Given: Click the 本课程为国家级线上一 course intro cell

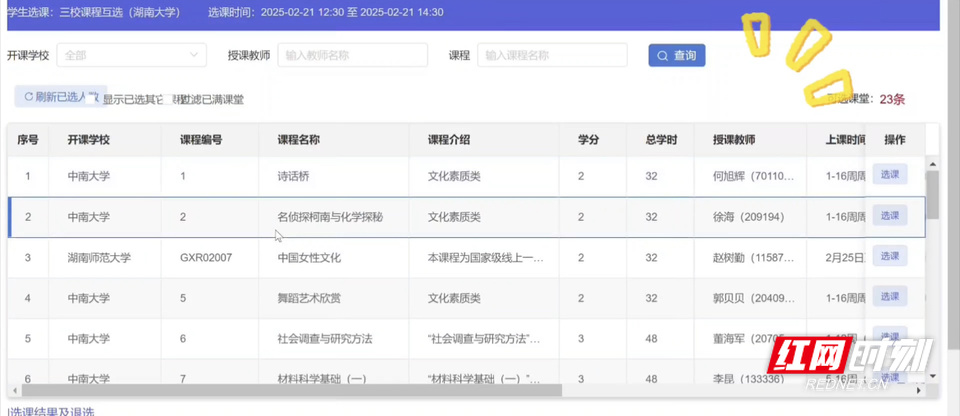Looking at the screenshot, I should coord(486,258).
